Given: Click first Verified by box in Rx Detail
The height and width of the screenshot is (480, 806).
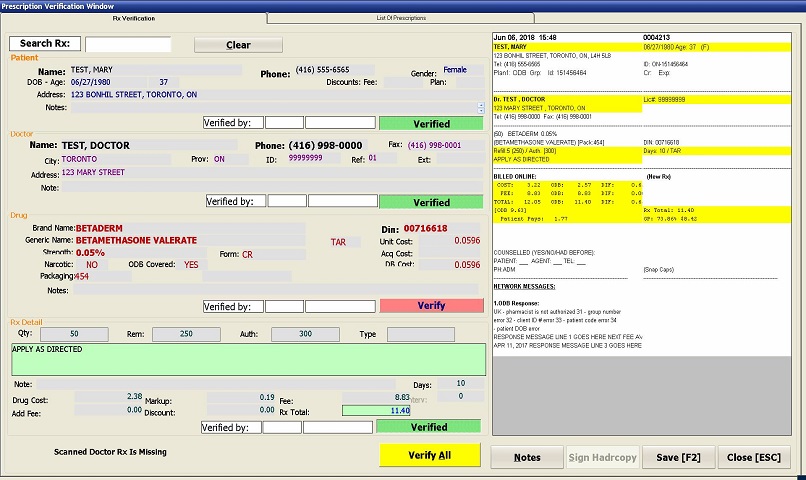Looking at the screenshot, I should coord(282,428).
